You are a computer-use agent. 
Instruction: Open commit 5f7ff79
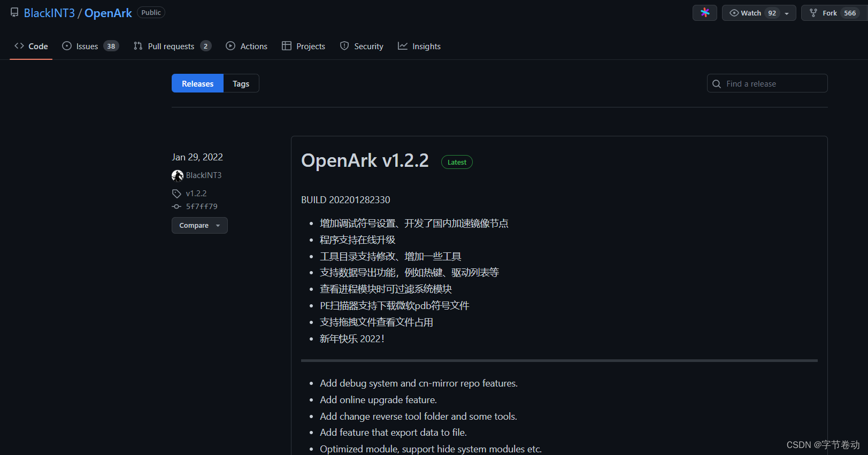click(x=202, y=206)
